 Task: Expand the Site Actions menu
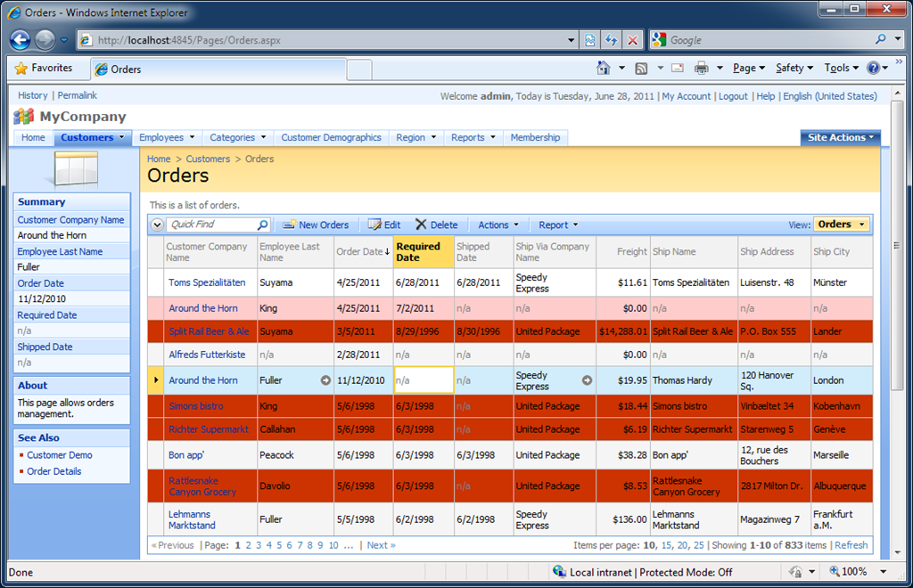point(841,137)
